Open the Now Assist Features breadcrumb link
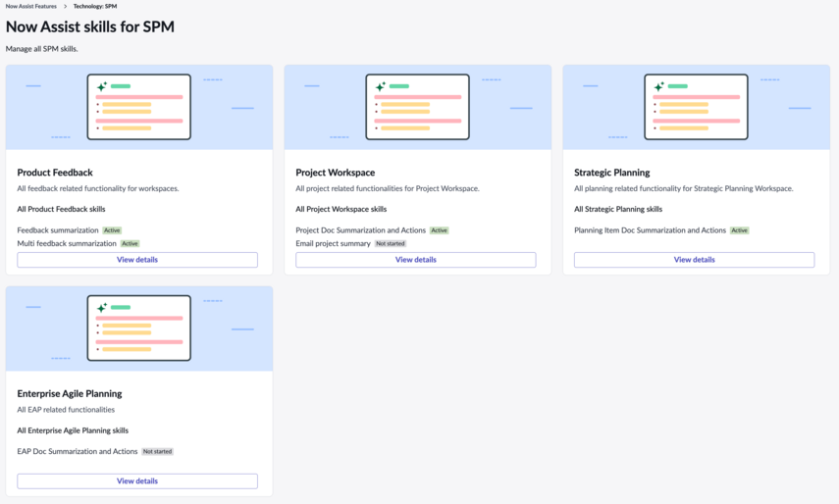 (31, 7)
